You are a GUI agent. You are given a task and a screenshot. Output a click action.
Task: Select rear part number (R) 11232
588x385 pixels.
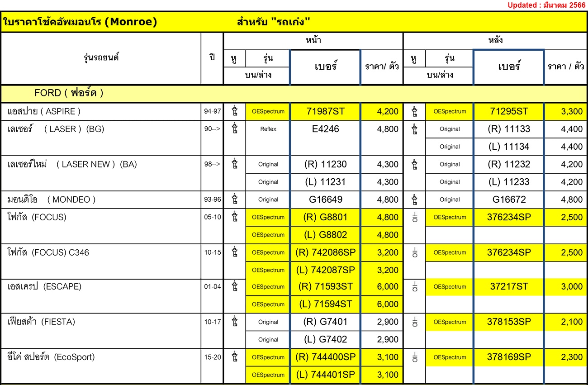[x=509, y=164]
